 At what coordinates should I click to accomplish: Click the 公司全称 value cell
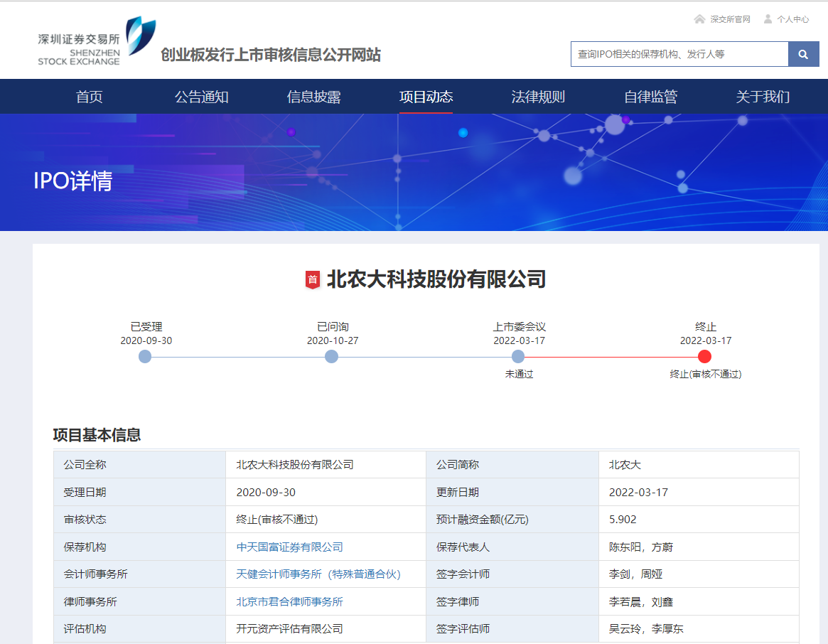point(326,465)
